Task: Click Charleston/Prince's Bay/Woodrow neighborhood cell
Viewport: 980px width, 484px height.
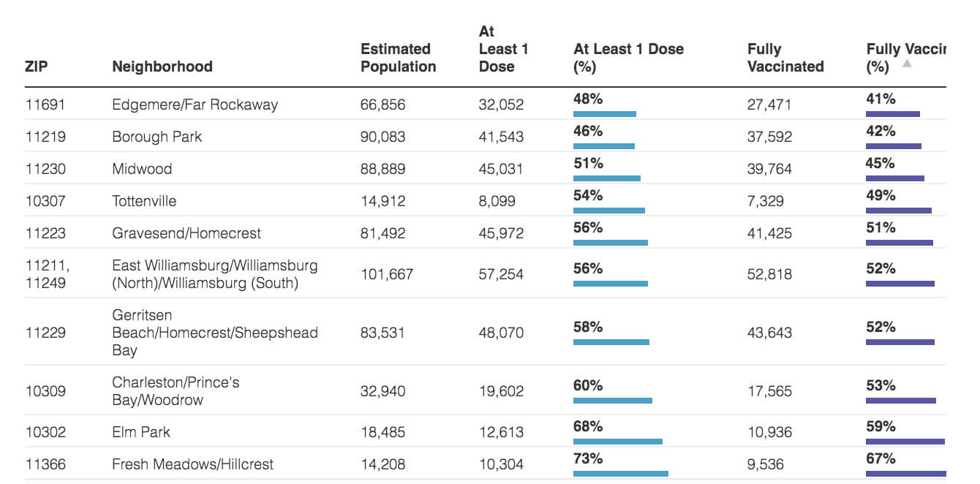Action: [176, 391]
